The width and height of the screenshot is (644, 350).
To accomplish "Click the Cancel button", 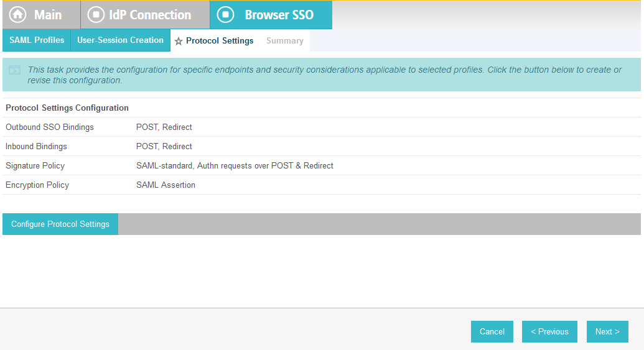I will pos(492,331).
